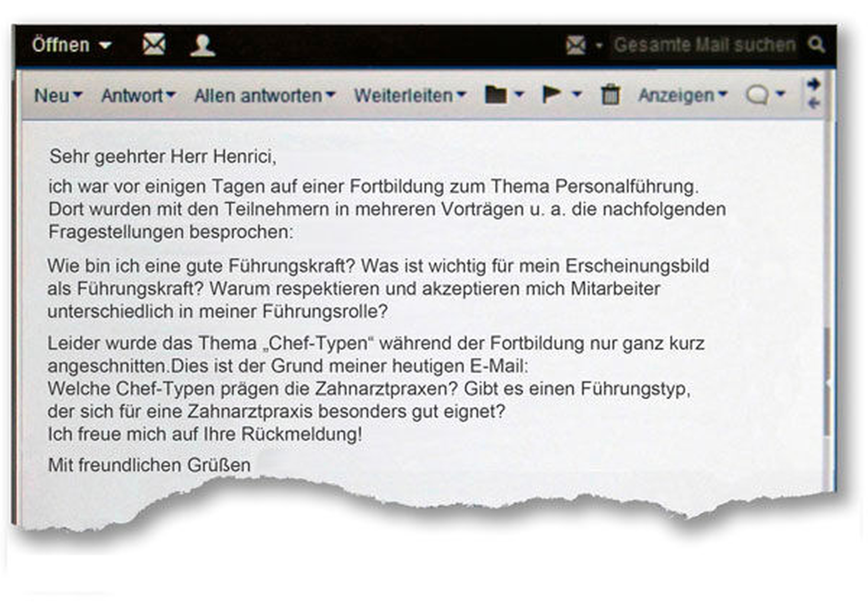Click the chat speech bubble icon
This screenshot has width=868, height=605.
(757, 95)
